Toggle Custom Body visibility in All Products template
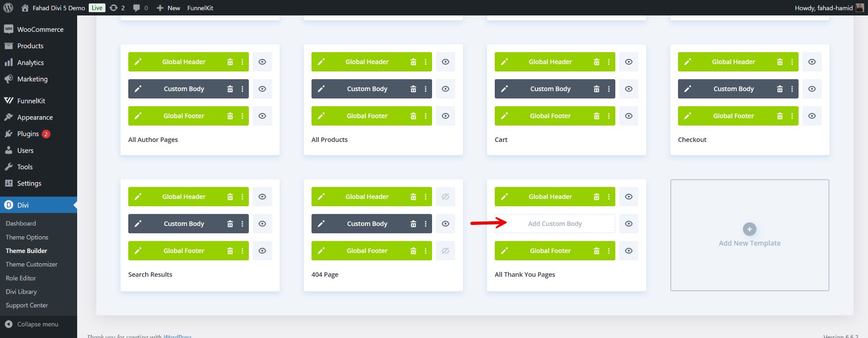Screen dimensions: 868x338 446,89
